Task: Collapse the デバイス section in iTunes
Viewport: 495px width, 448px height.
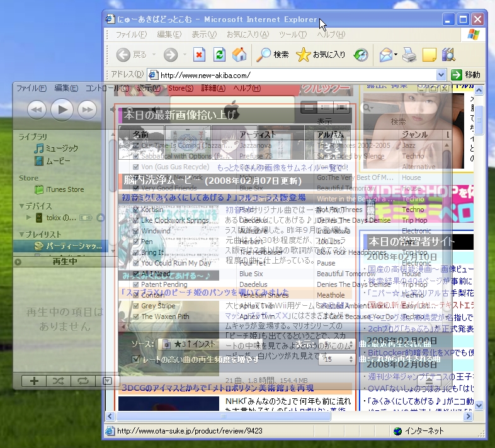Action: 21,206
